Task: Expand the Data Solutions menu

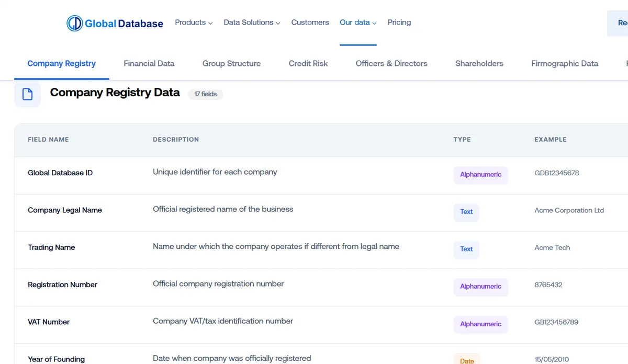Action: 252,22
